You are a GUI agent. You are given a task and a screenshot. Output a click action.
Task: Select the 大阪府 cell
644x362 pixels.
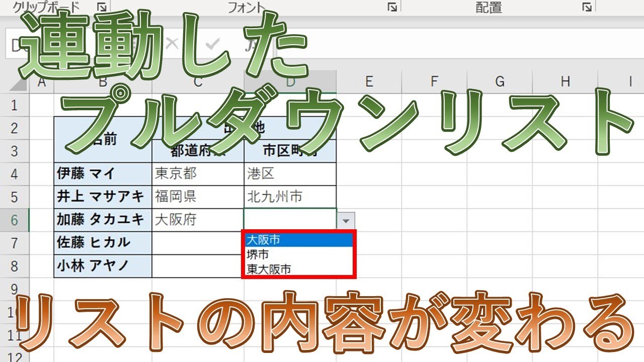198,220
